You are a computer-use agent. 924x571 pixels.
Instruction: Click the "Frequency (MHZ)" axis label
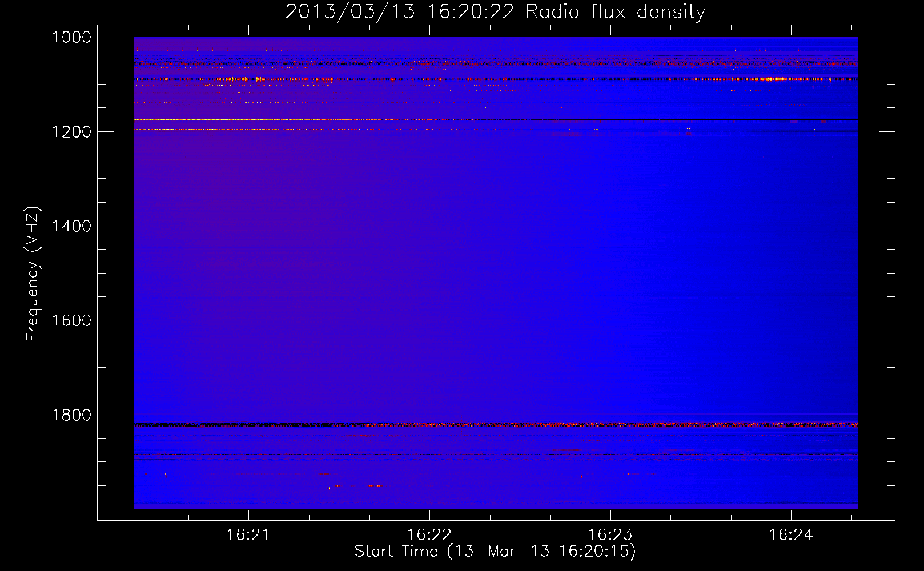click(33, 274)
